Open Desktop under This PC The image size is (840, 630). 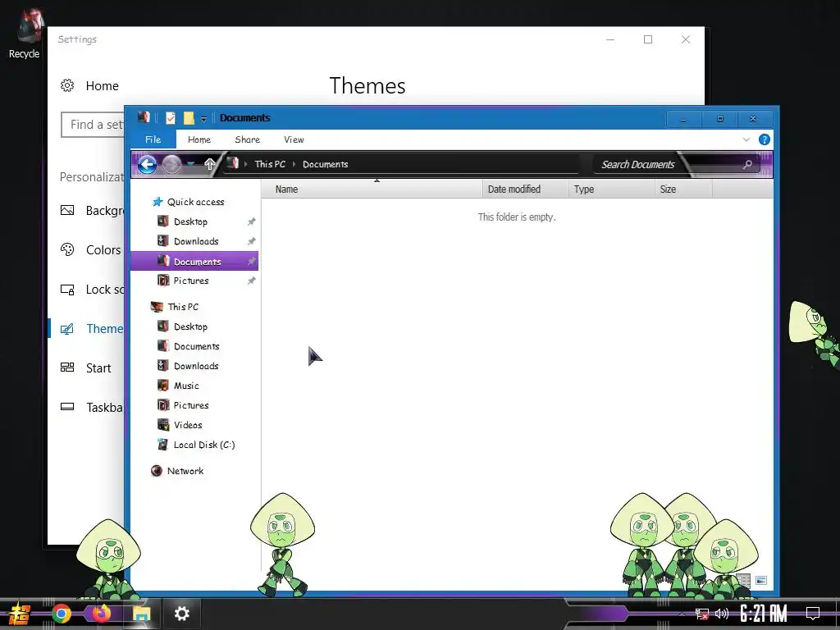190,326
